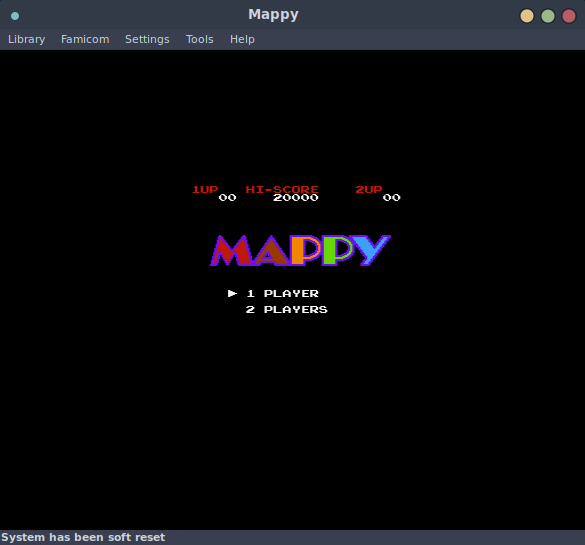Minimize window with yellow button
The width and height of the screenshot is (585, 545).
click(x=527, y=16)
